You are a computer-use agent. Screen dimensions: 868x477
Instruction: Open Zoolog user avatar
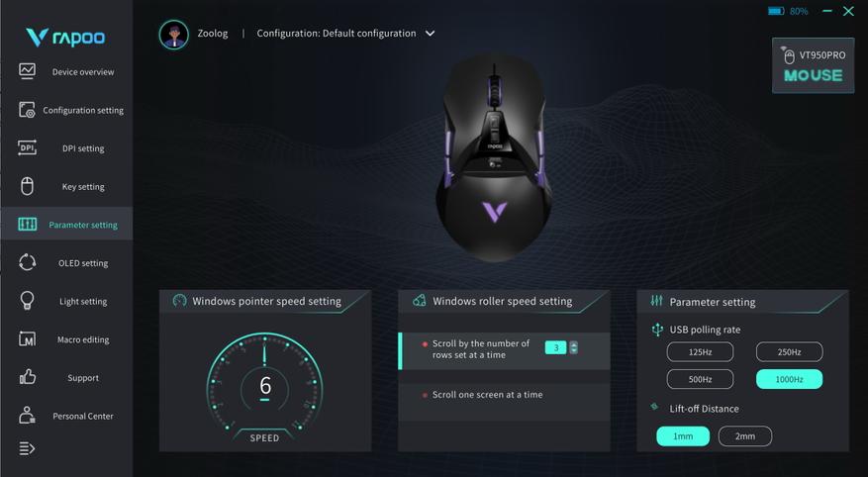click(174, 35)
